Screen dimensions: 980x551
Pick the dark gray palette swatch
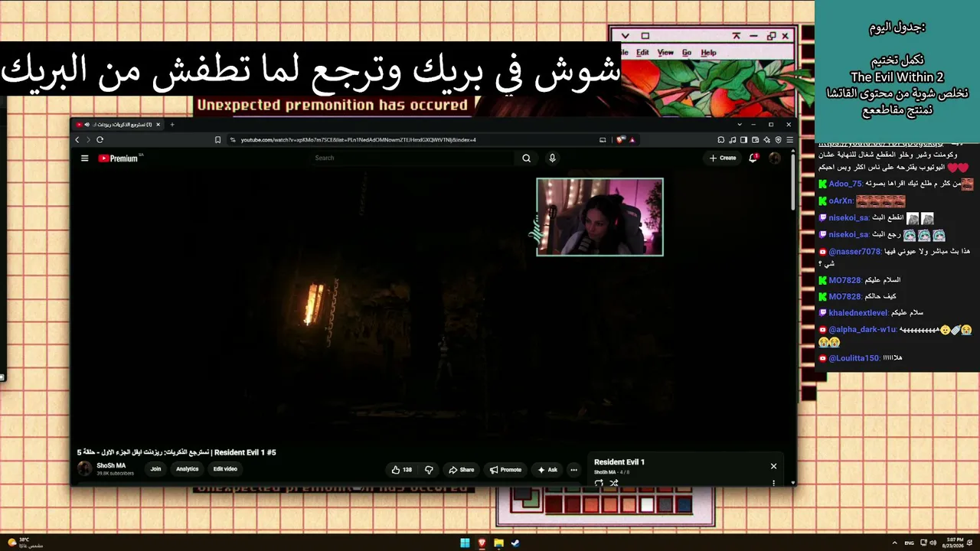(666, 505)
